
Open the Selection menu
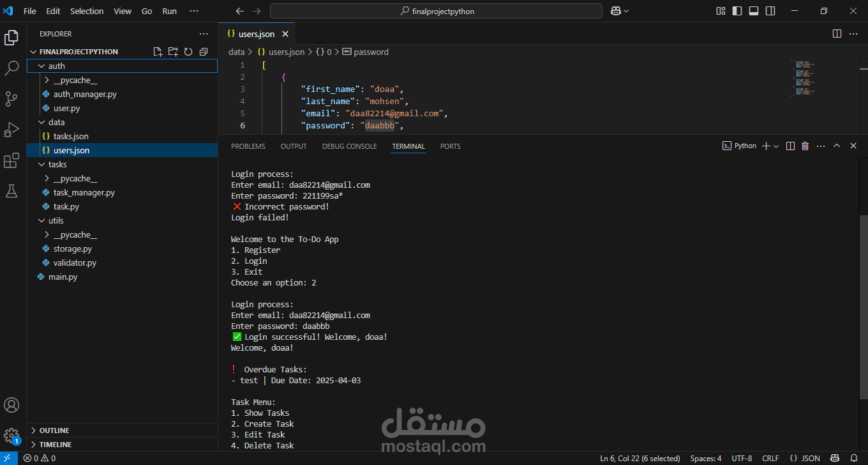87,11
